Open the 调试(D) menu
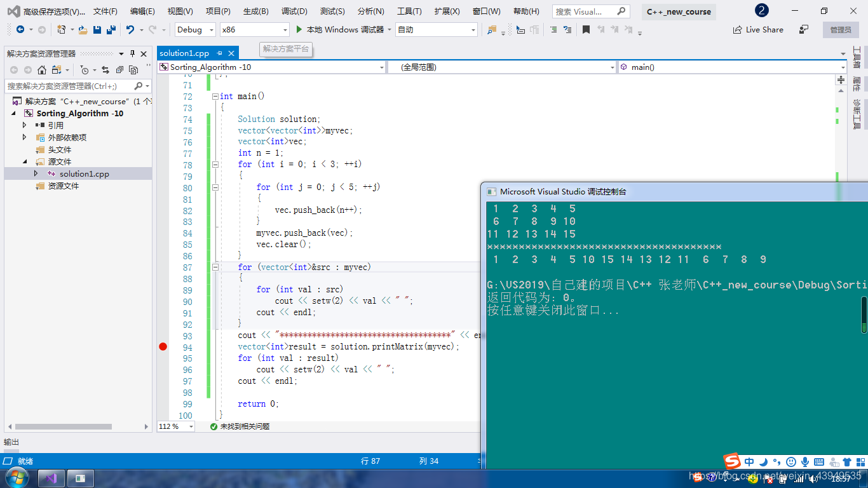 [x=294, y=11]
